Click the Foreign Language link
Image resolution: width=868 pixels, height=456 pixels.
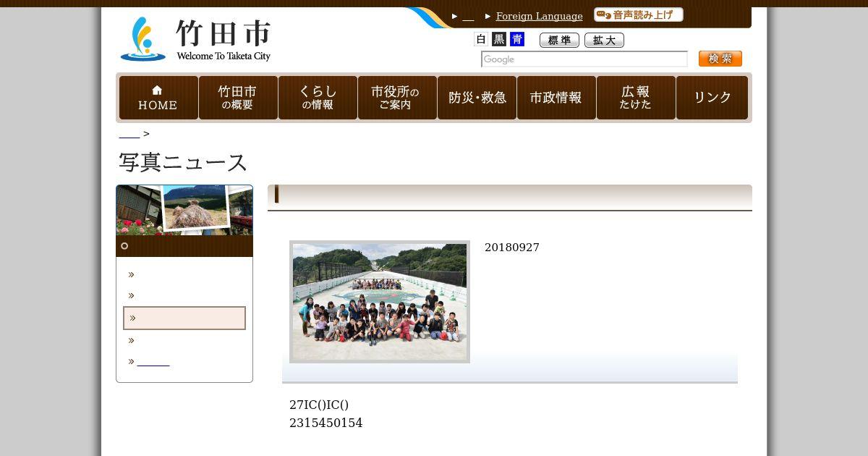[539, 16]
